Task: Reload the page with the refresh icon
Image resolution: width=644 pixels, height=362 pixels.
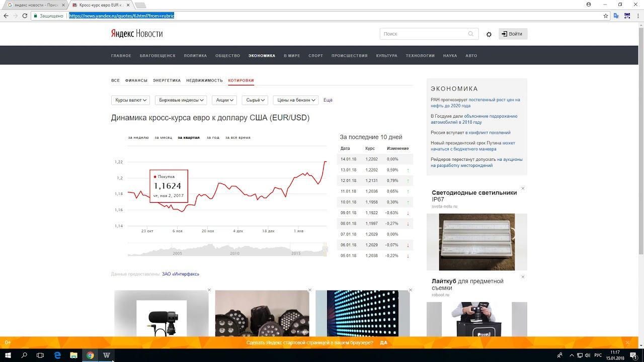Action: click(x=25, y=16)
